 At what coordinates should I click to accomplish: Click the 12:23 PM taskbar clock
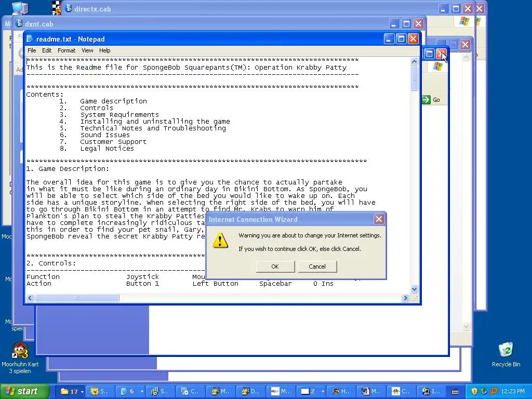[513, 392]
